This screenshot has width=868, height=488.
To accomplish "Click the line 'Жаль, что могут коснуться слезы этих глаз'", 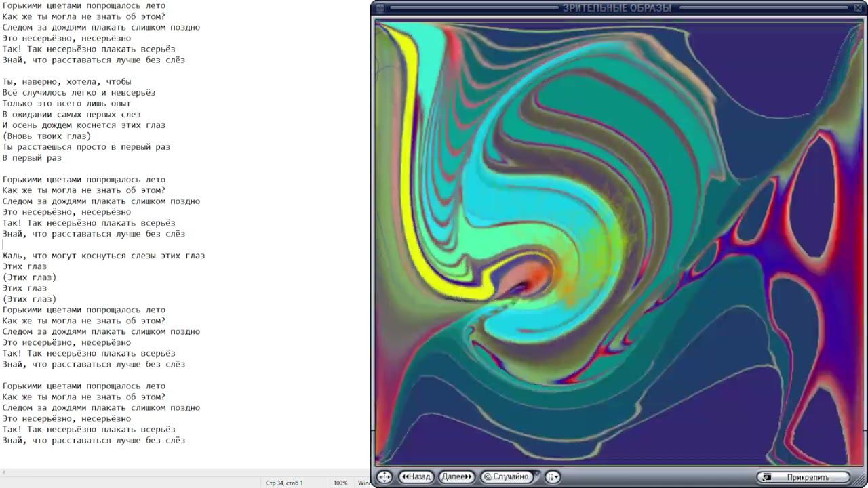I will pyautogui.click(x=103, y=256).
